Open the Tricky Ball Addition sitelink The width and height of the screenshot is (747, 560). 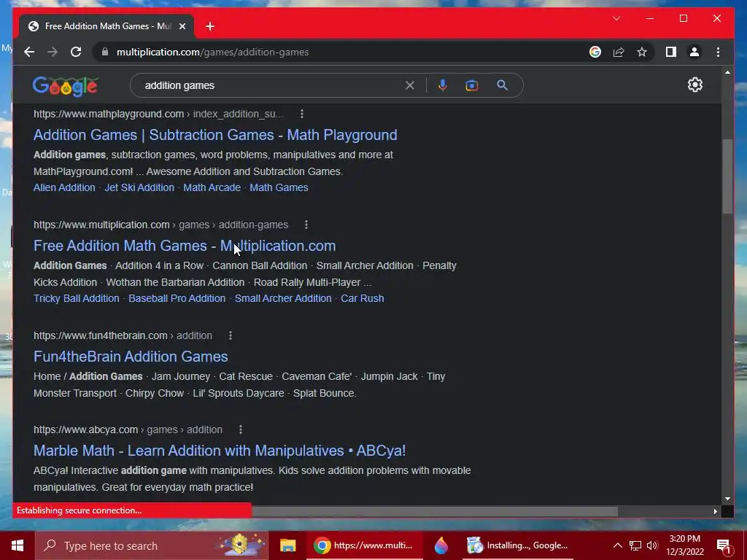pyautogui.click(x=76, y=298)
